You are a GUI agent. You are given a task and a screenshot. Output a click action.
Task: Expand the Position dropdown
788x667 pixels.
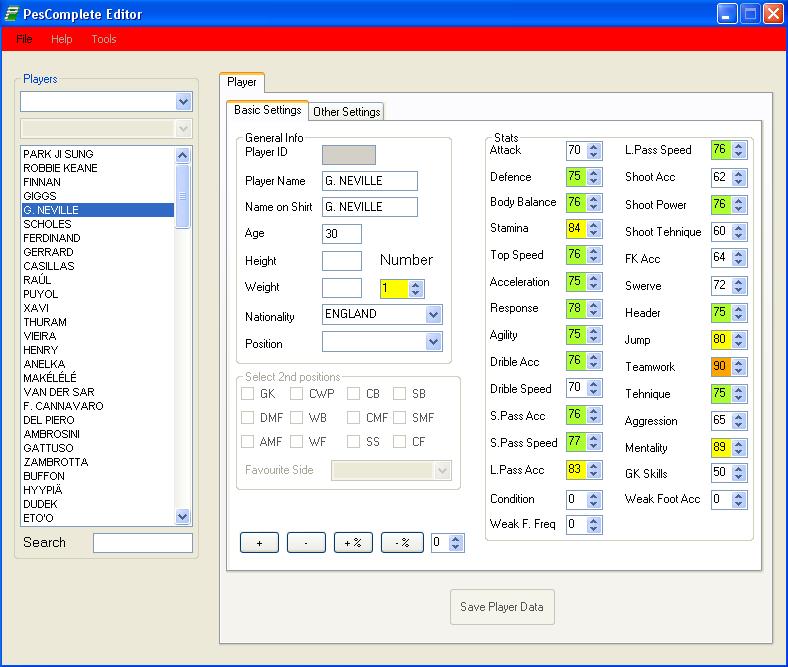[x=433, y=342]
